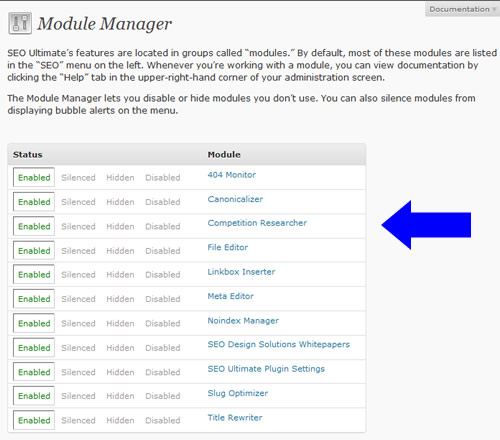Set Slug Optimizer to Silenced
Viewport: 500px width, 440px height.
pyautogui.click(x=78, y=396)
